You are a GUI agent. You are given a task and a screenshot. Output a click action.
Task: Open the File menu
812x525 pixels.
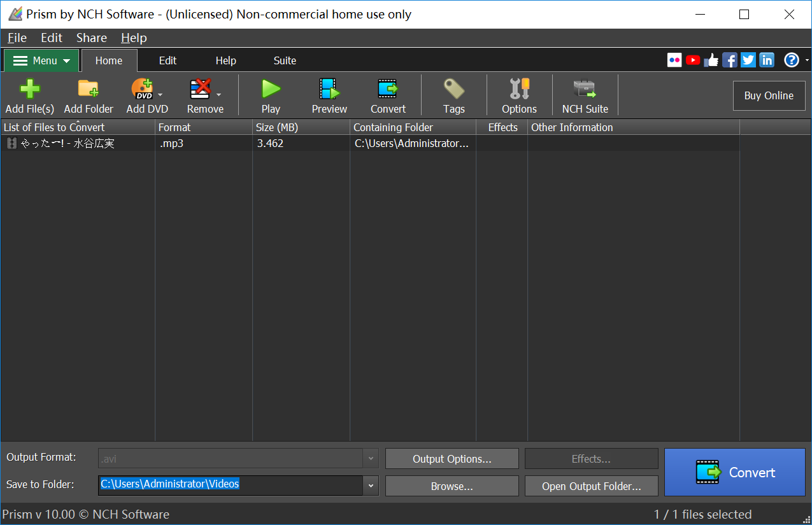pyautogui.click(x=17, y=38)
